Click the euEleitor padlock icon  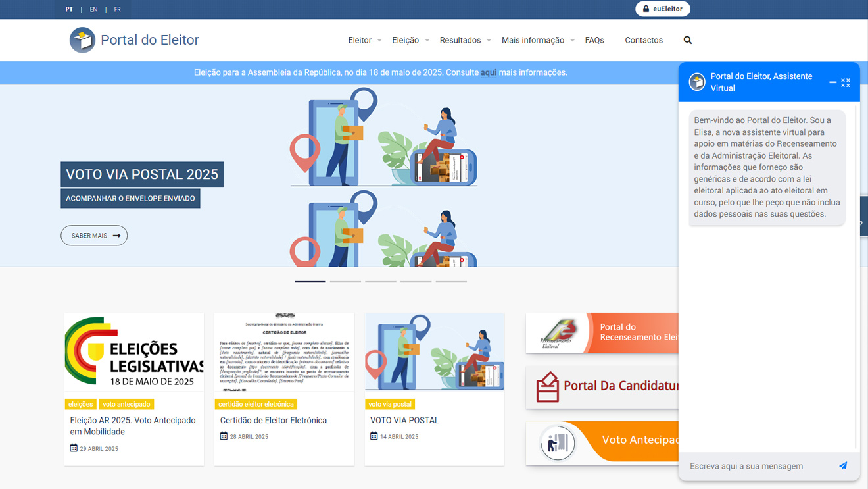tap(644, 9)
